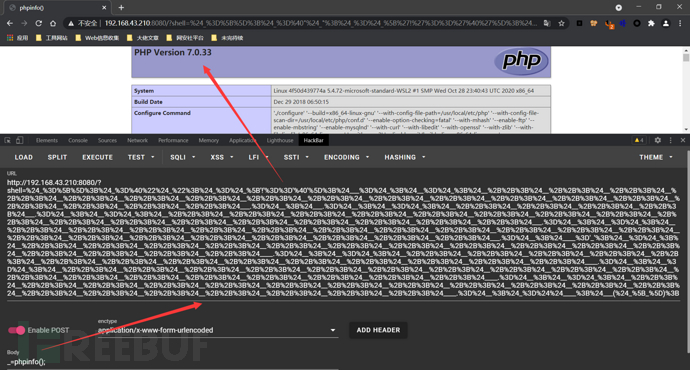Click the SPLIT button
The image size is (690, 370).
pos(57,157)
